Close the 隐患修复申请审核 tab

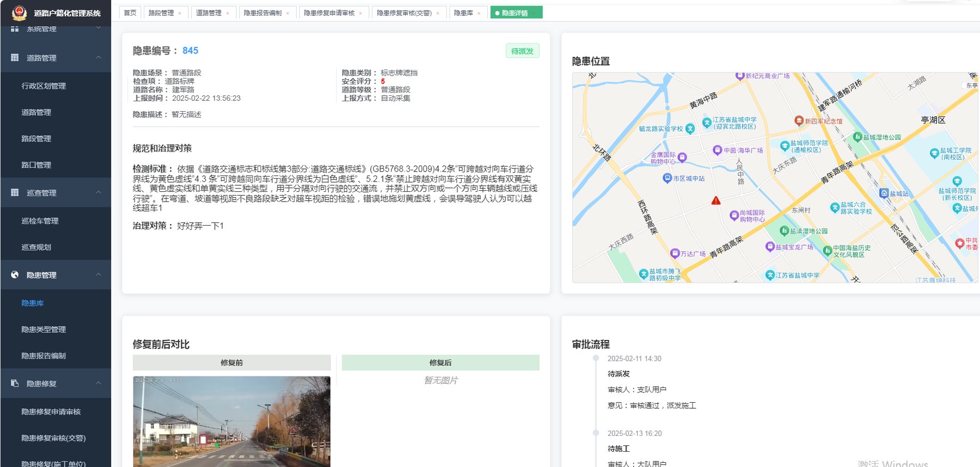(360, 13)
